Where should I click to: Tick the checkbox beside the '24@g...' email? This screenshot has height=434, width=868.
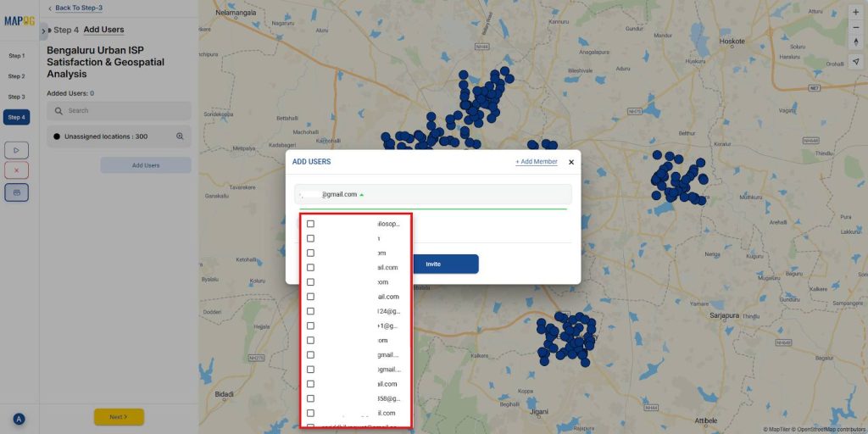310,311
